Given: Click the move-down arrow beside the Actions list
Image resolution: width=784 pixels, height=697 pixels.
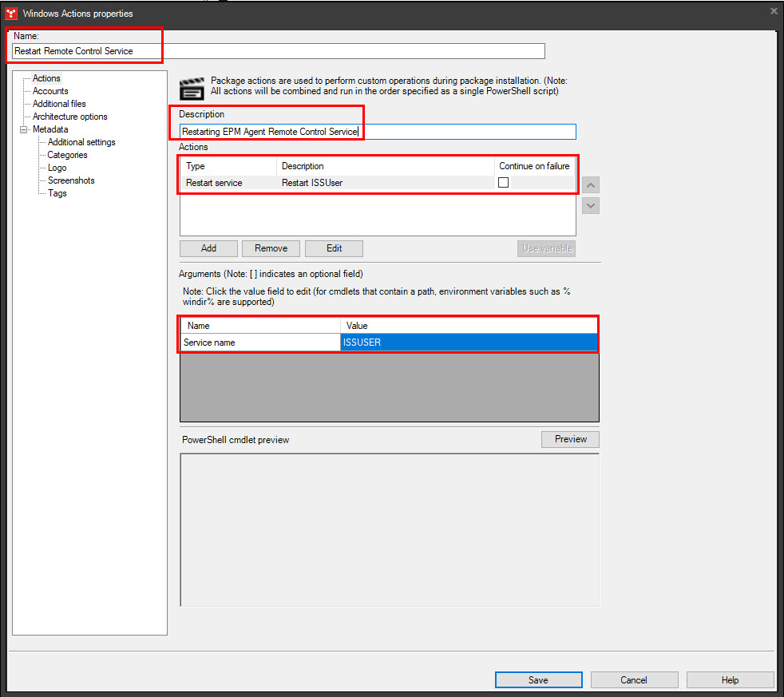Looking at the screenshot, I should (x=590, y=205).
